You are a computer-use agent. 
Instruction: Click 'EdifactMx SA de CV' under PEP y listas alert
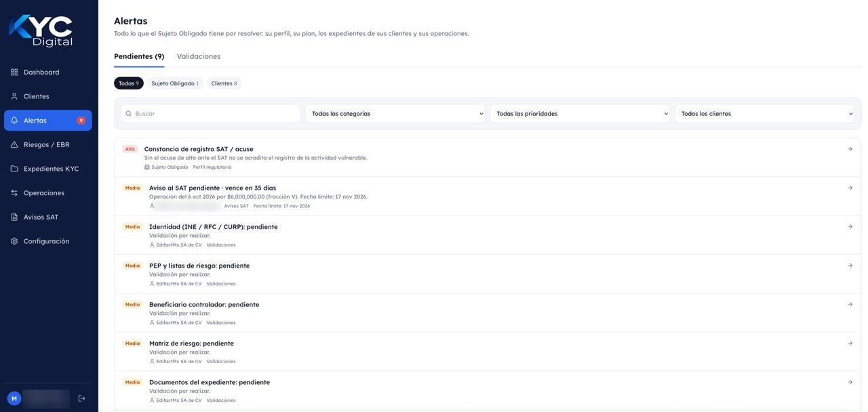(x=179, y=284)
